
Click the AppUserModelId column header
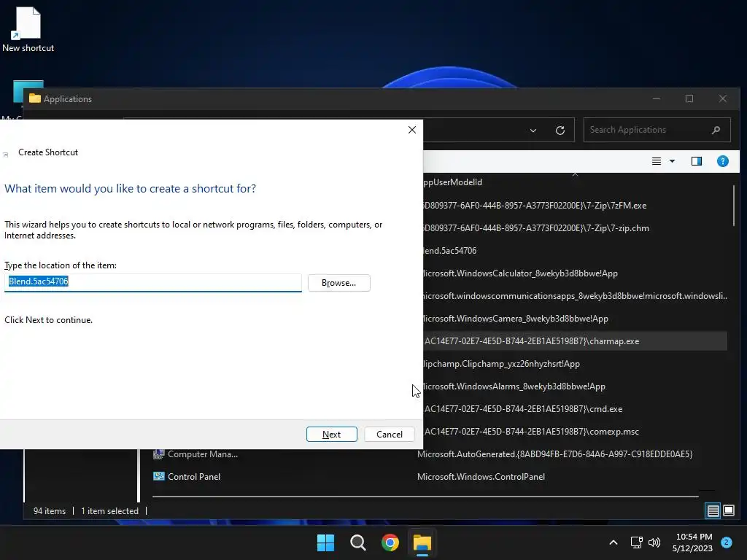452,182
